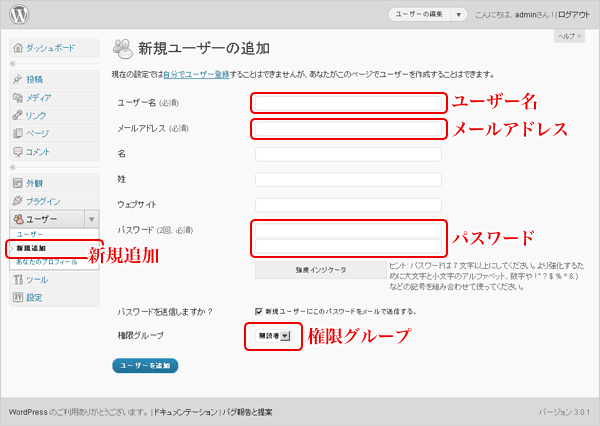Screen dimensions: 600x426
Task: Focus the first パスワード field
Action: coord(348,230)
